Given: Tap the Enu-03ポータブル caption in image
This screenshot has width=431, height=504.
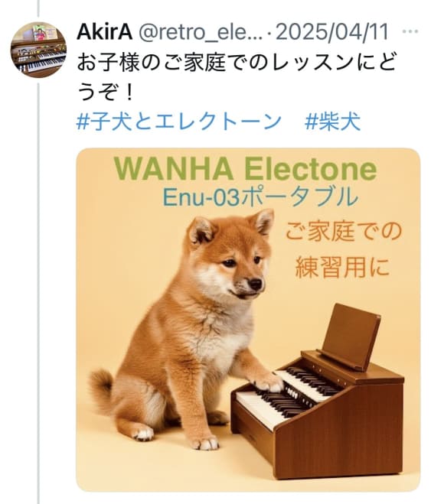Looking at the screenshot, I should click(260, 197).
